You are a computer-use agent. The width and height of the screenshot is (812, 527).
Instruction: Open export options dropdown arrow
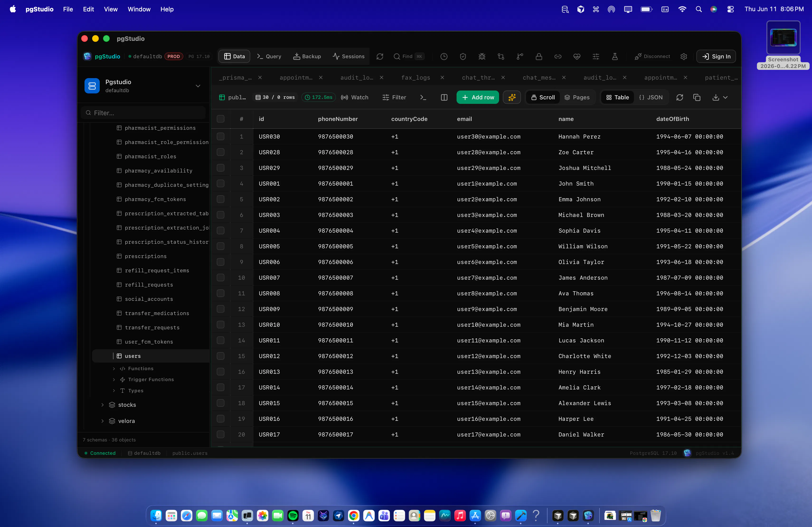click(725, 97)
